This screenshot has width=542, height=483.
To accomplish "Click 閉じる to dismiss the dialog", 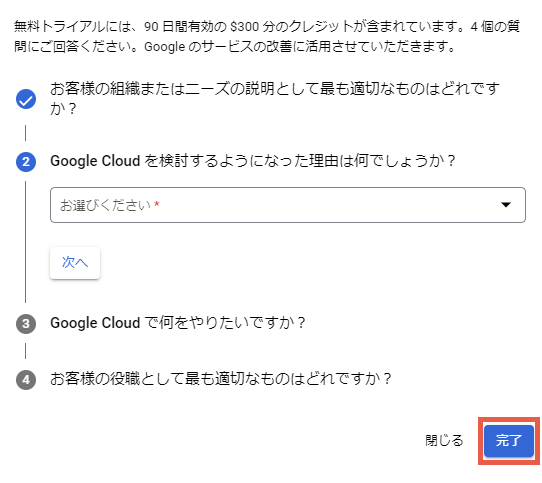I will 444,440.
